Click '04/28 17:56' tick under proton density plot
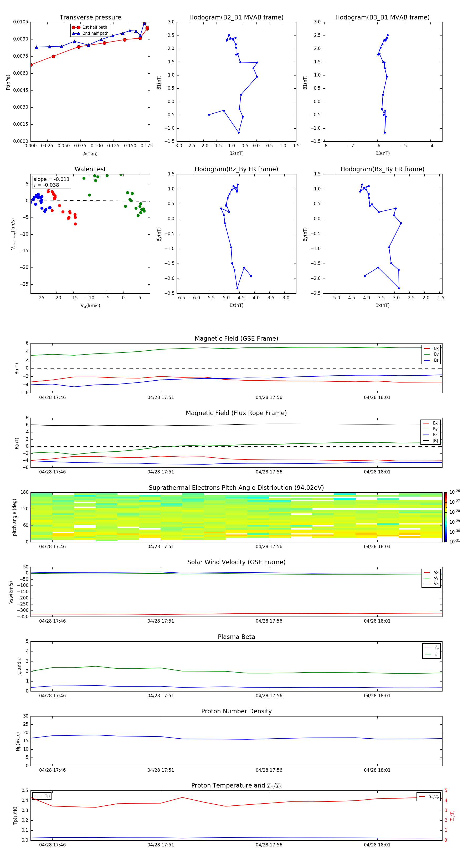473x868 pixels. 269,770
